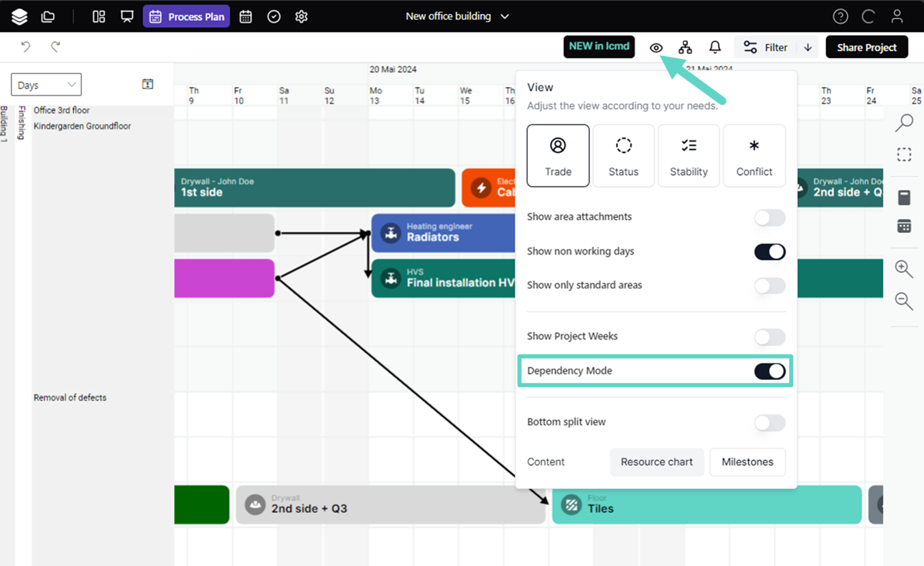Switch to the Conflict view option
This screenshot has height=566, width=924.
click(754, 156)
